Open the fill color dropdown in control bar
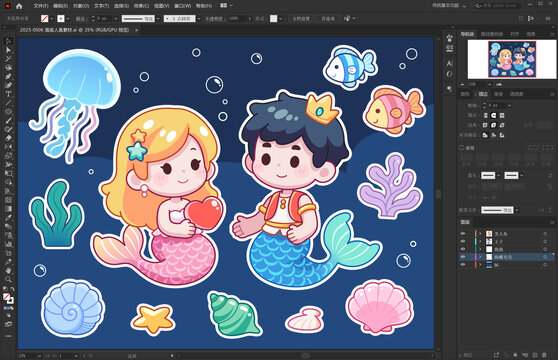The width and height of the screenshot is (558, 360). (x=52, y=18)
